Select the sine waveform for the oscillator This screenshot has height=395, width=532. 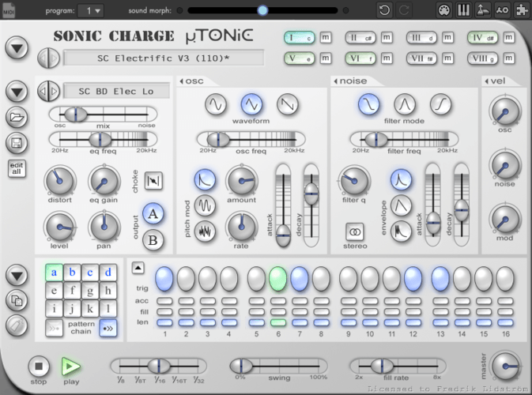pos(216,104)
